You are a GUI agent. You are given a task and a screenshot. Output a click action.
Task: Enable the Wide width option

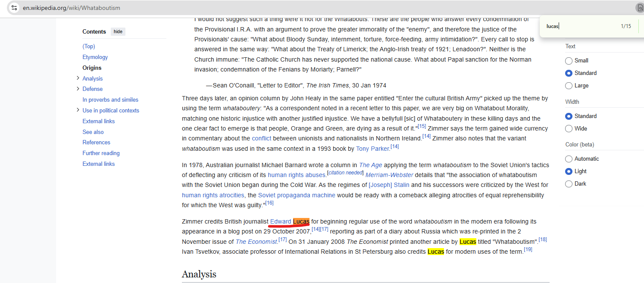point(569,129)
